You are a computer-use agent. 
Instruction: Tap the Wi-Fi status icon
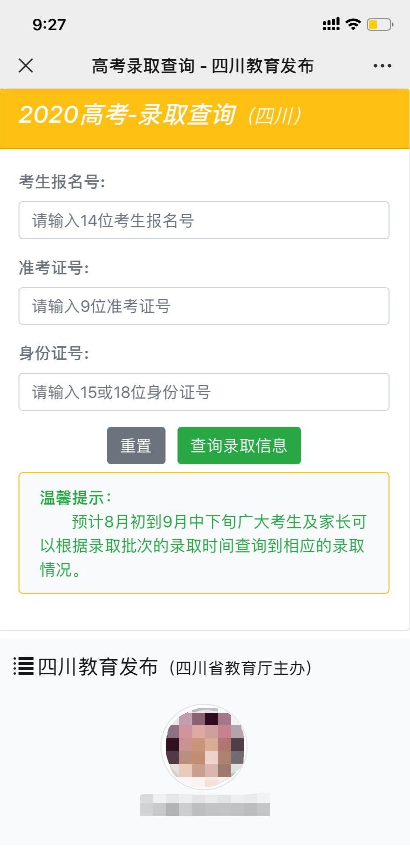[x=353, y=24]
